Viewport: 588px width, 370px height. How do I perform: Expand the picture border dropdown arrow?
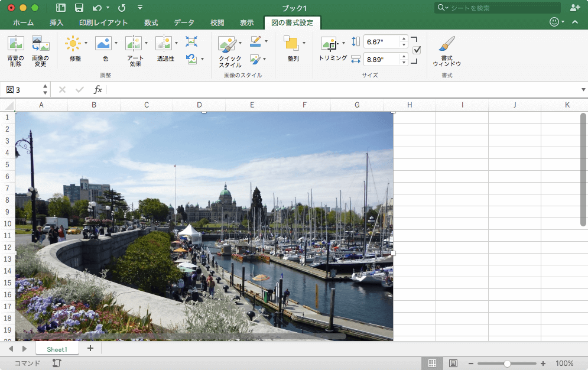(x=267, y=41)
